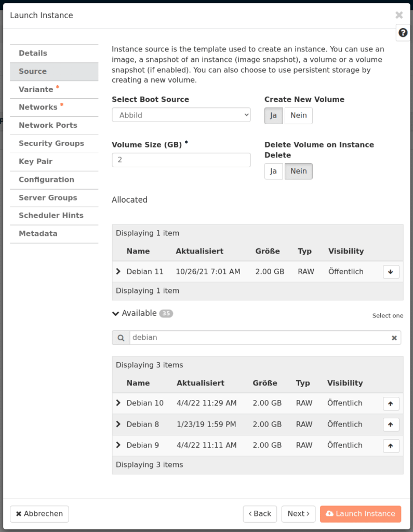The height and width of the screenshot is (532, 413).
Task: Set Create New Volume to Nein
Action: click(298, 115)
